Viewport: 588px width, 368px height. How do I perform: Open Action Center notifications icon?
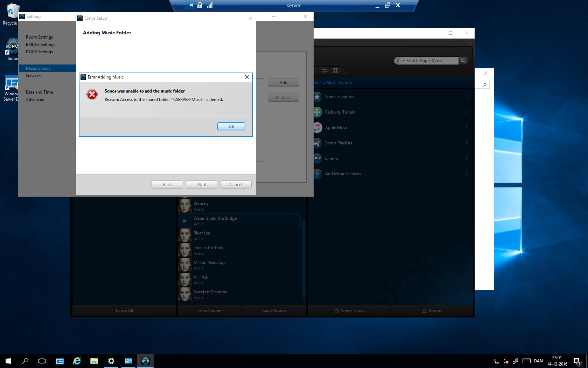(577, 361)
